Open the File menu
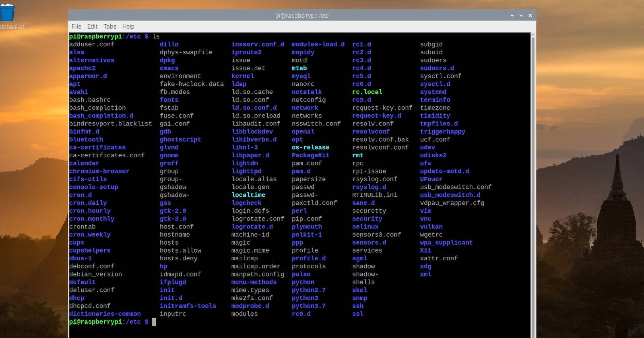644x338 pixels. pos(76,27)
